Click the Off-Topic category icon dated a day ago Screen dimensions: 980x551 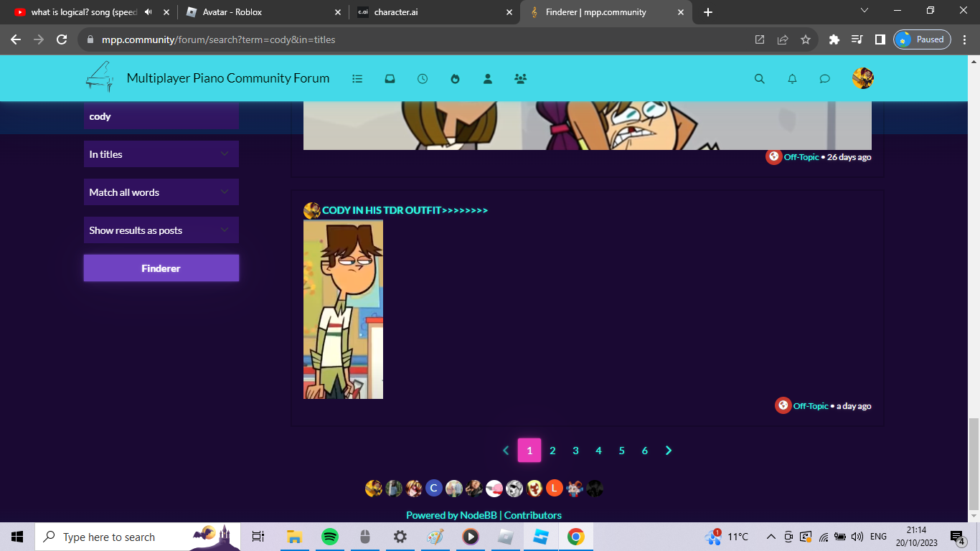(783, 405)
